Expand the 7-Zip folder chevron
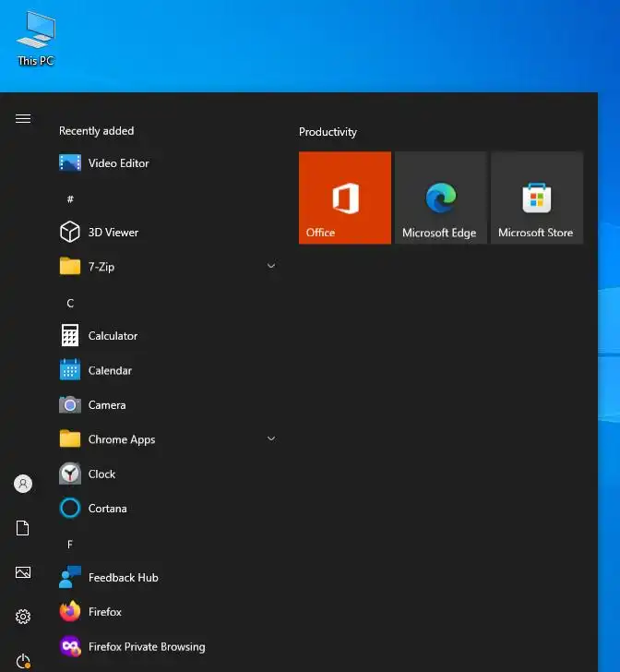 (271, 266)
